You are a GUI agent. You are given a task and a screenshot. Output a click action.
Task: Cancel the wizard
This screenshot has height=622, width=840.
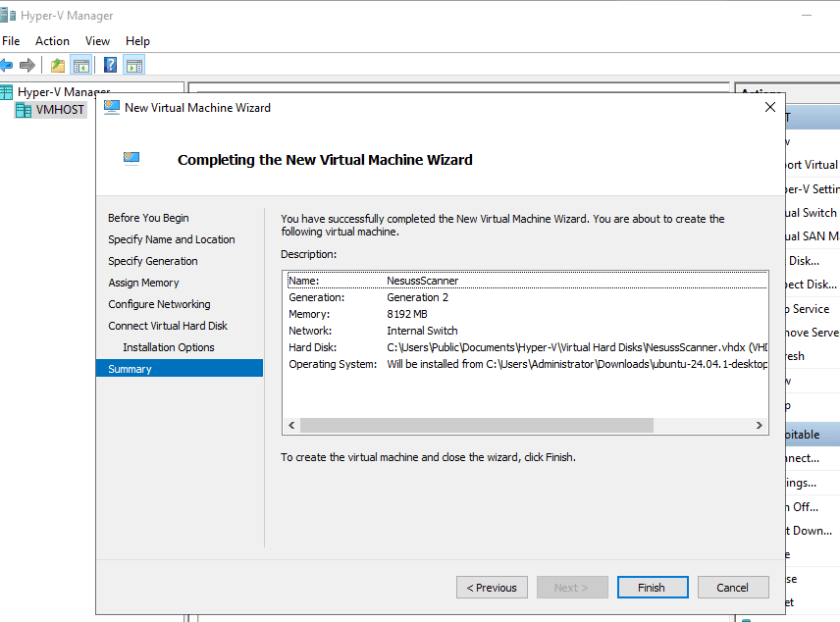coord(733,588)
